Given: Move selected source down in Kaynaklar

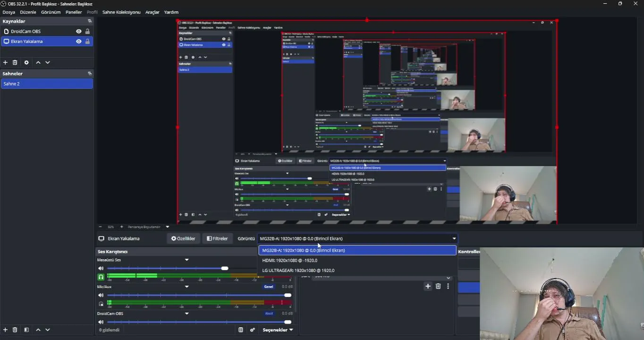Looking at the screenshot, I should pyautogui.click(x=48, y=62).
